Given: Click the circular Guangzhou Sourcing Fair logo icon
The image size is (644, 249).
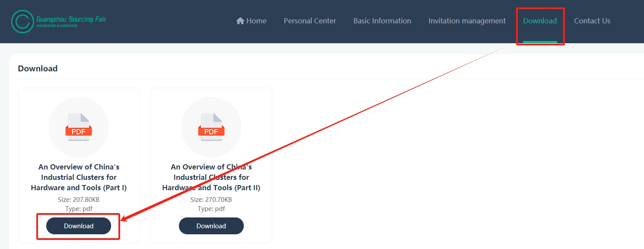Looking at the screenshot, I should [22, 21].
